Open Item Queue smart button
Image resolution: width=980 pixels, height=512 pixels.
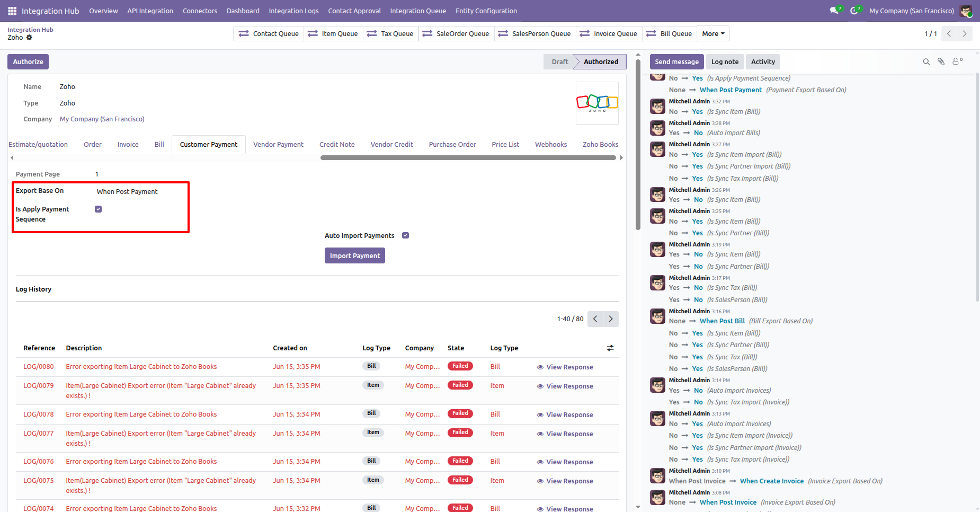pos(333,33)
